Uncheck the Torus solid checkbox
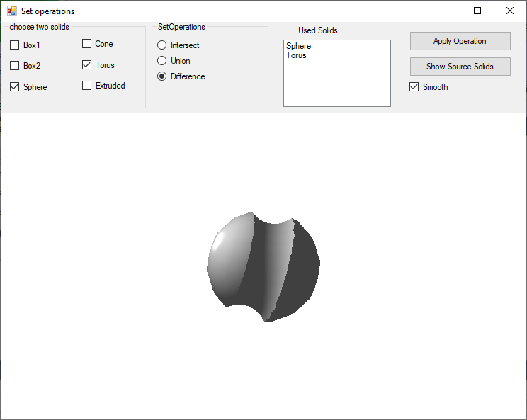 [x=86, y=65]
